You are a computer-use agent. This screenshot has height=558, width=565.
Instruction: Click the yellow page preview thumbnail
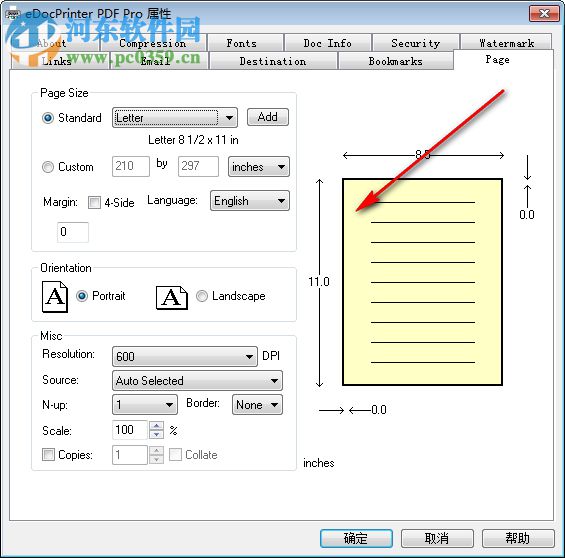422,282
